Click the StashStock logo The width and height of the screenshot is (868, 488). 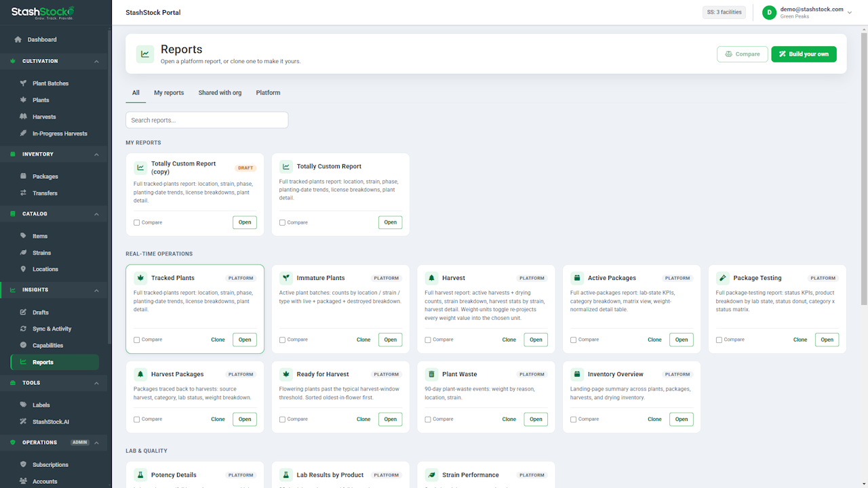click(43, 12)
